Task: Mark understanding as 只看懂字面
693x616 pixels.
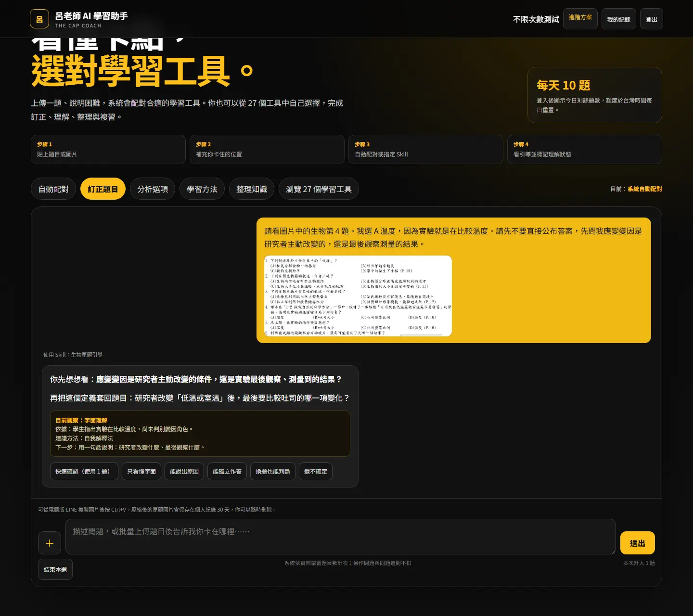Action: point(141,472)
